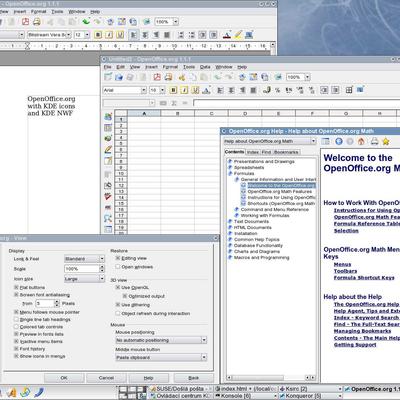
Task: Click the Currency format icon in Calc toolbar
Action: point(266,90)
